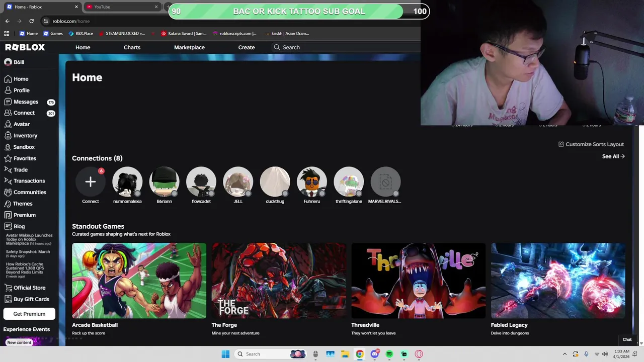This screenshot has width=644, height=362.
Task: Click the Opera GX icon in the taskbar
Action: point(419,354)
